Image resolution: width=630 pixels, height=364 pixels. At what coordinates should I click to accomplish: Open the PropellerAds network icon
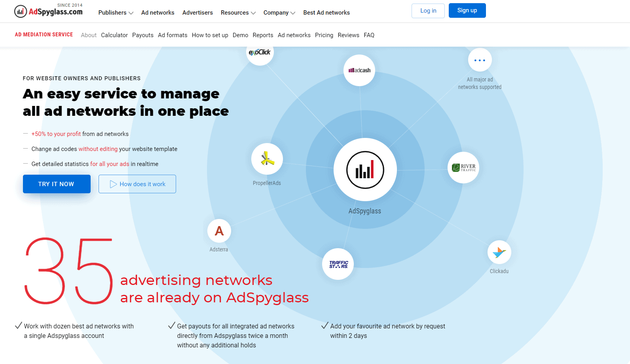coord(267,159)
